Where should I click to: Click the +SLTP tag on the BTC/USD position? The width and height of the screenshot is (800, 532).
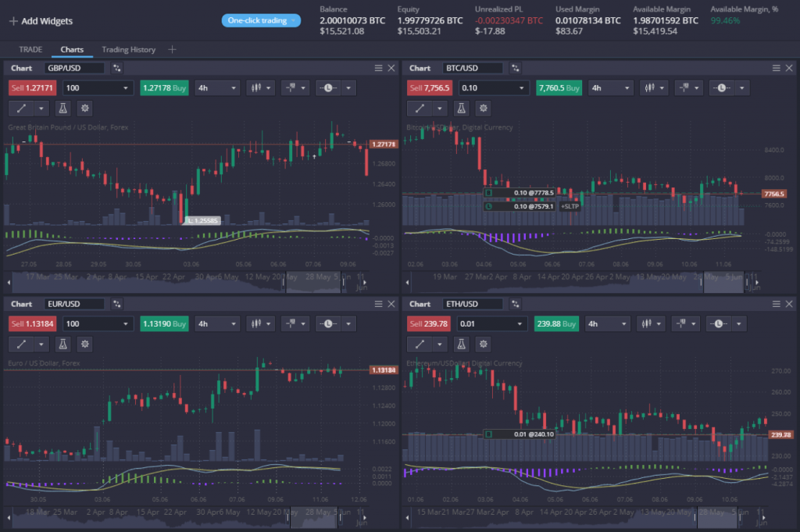click(570, 206)
